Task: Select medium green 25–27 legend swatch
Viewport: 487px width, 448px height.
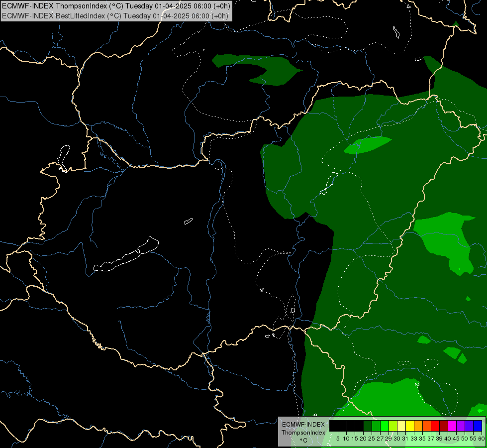Action: (x=376, y=426)
